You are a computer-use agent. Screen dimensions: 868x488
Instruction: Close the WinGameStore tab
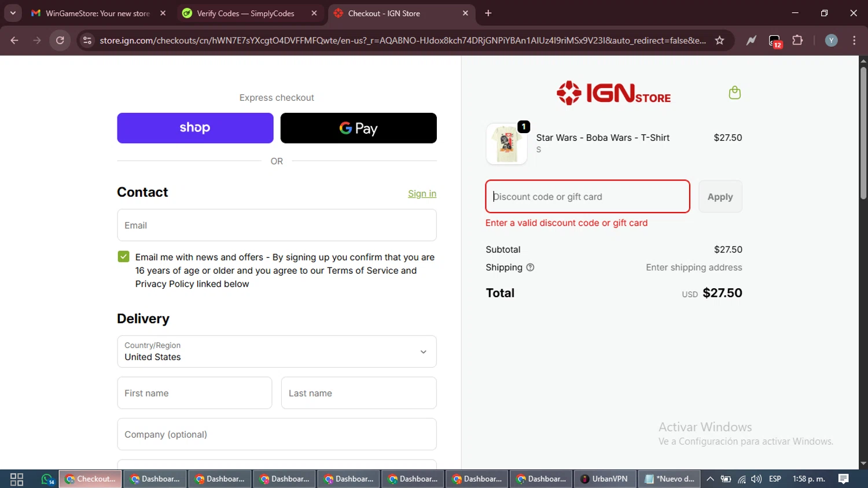click(163, 13)
